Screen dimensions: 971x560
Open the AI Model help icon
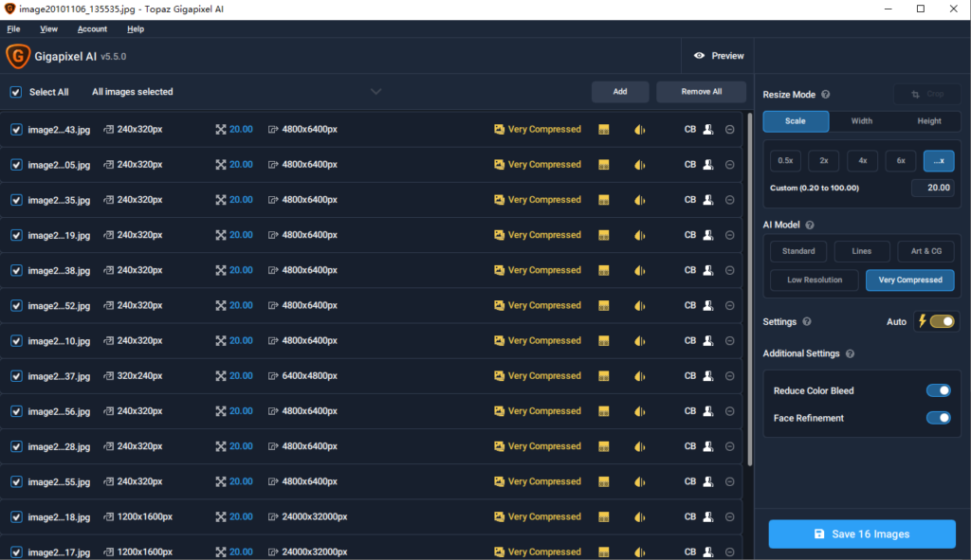pyautogui.click(x=810, y=226)
